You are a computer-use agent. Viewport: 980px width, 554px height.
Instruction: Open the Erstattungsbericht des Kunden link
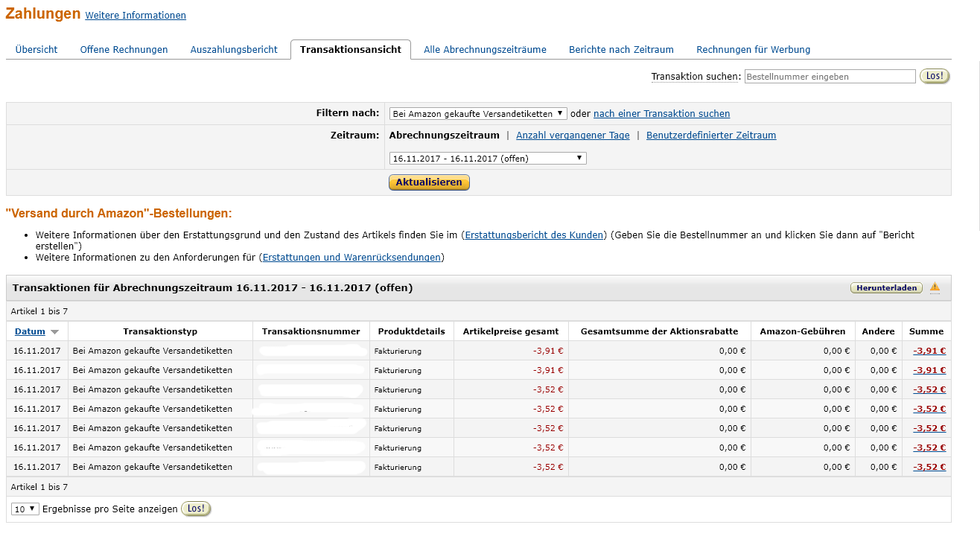tap(534, 235)
